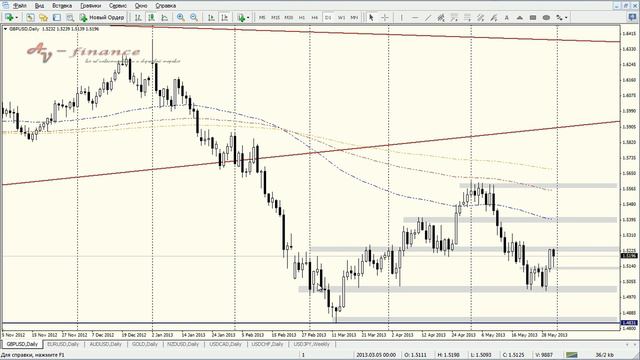Select the W1 timeframe
The image size is (640, 360).
click(342, 18)
